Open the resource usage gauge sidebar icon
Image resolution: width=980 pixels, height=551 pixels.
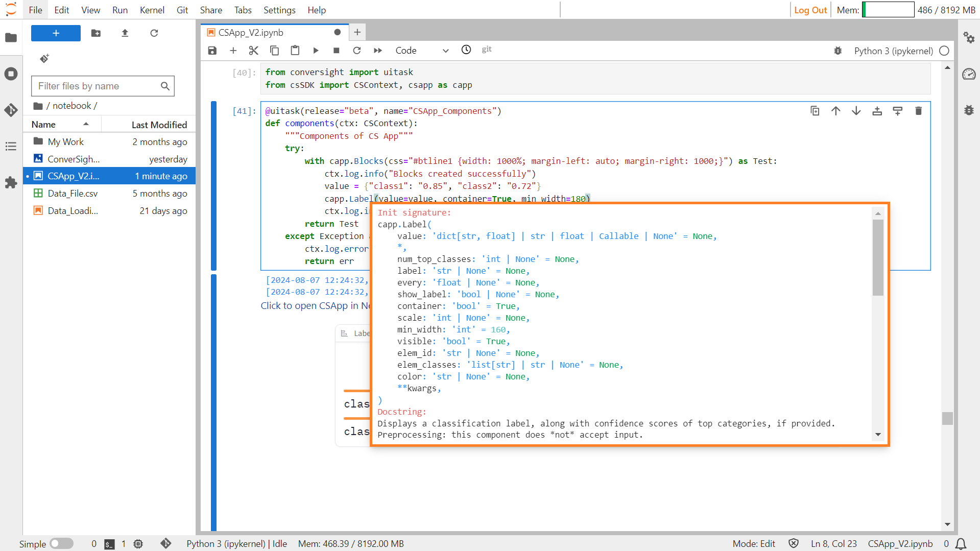(969, 74)
